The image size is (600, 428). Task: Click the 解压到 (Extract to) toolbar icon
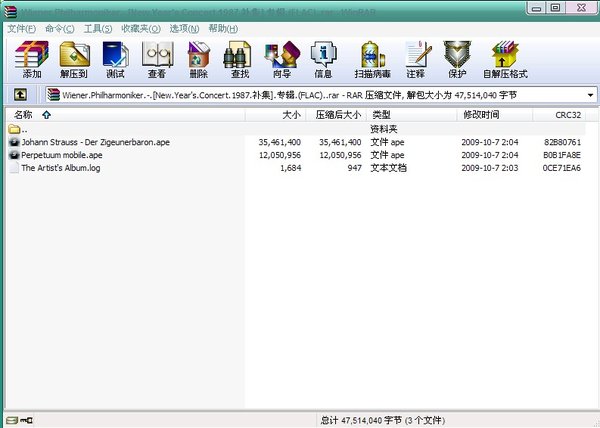tap(74, 59)
